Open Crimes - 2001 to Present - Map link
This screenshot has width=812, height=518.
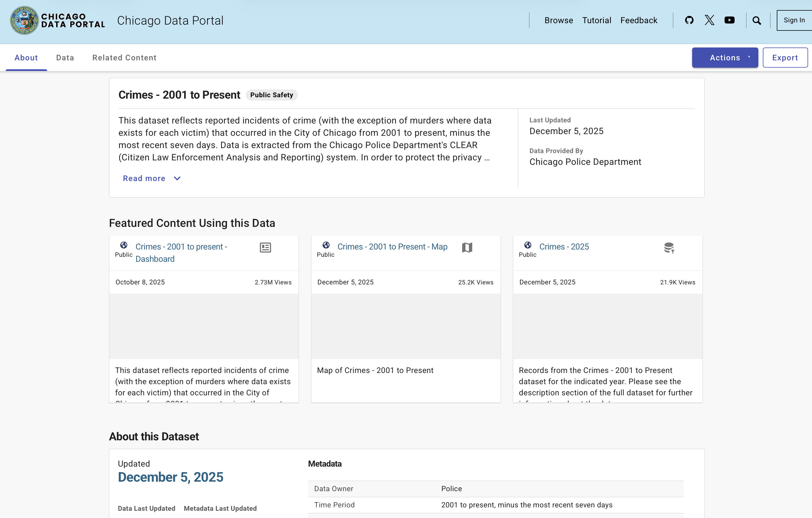point(392,246)
